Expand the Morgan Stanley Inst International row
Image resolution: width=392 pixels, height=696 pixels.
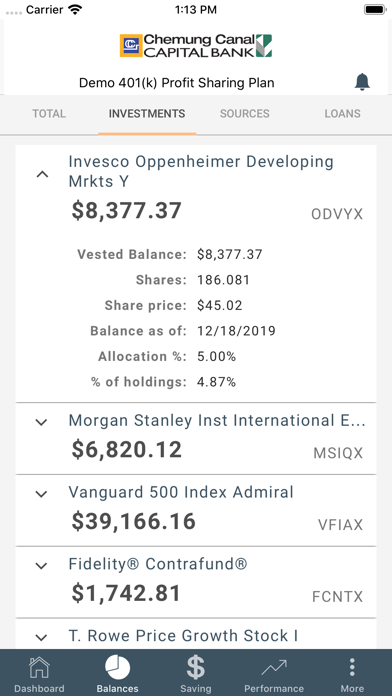pyautogui.click(x=41, y=422)
